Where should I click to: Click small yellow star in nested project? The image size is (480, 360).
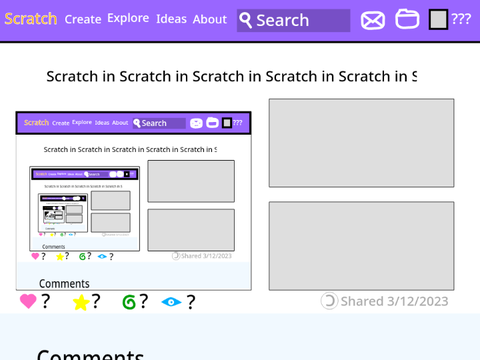click(60, 257)
